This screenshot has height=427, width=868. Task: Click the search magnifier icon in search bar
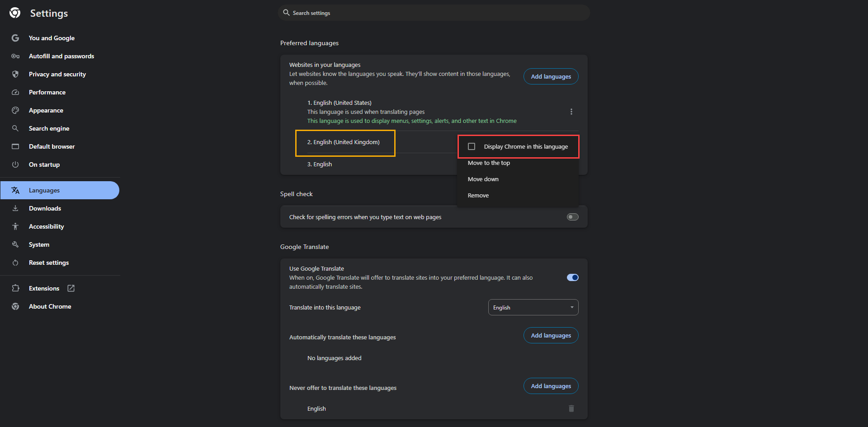pyautogui.click(x=286, y=13)
